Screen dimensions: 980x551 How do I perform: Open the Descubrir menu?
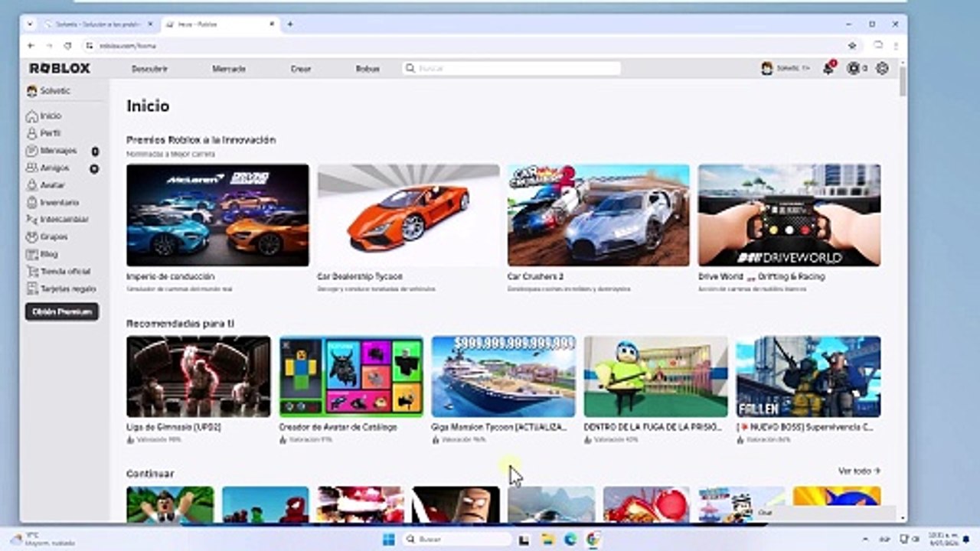149,69
